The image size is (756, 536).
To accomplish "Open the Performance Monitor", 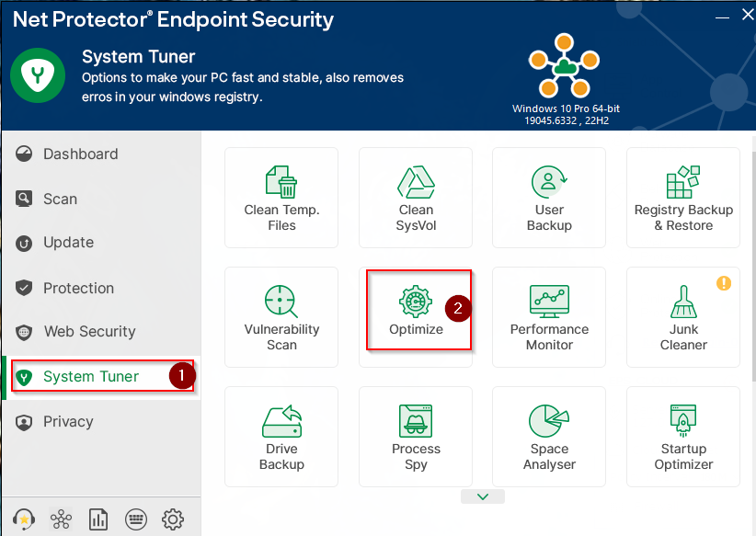I will tap(549, 317).
